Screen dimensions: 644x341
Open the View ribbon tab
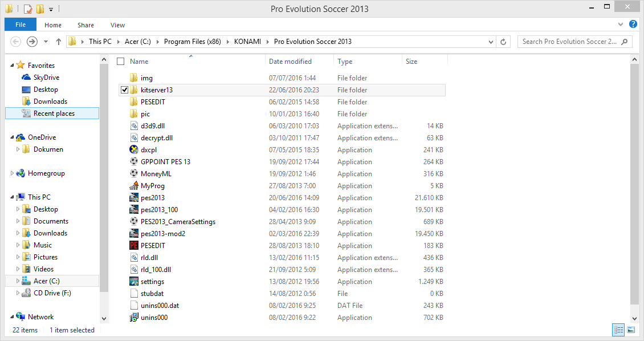point(117,25)
